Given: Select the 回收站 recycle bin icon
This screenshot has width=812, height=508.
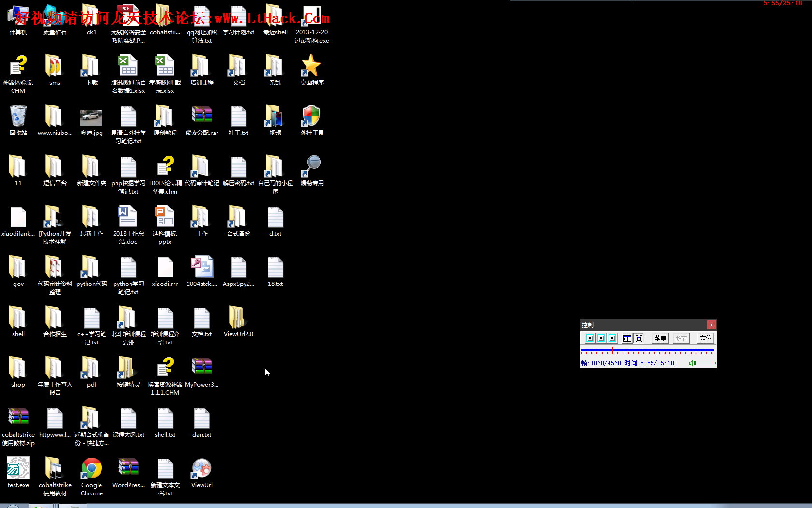Looking at the screenshot, I should coord(18,120).
